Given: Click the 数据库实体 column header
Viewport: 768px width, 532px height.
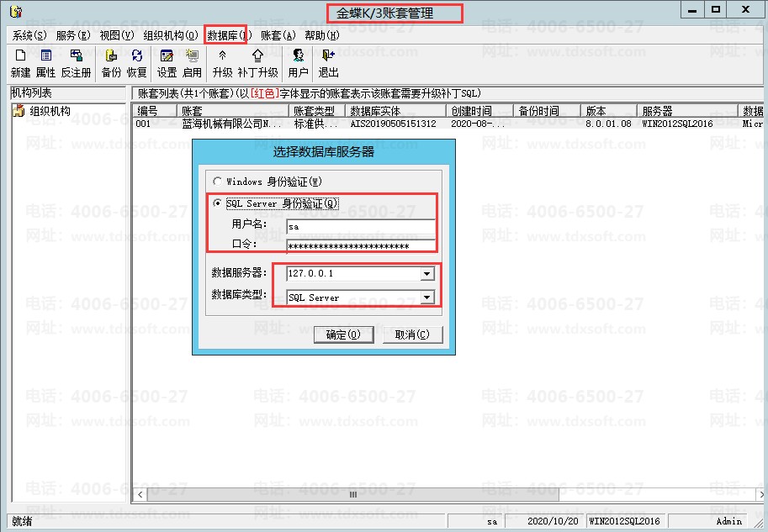Looking at the screenshot, I should coord(395,111).
